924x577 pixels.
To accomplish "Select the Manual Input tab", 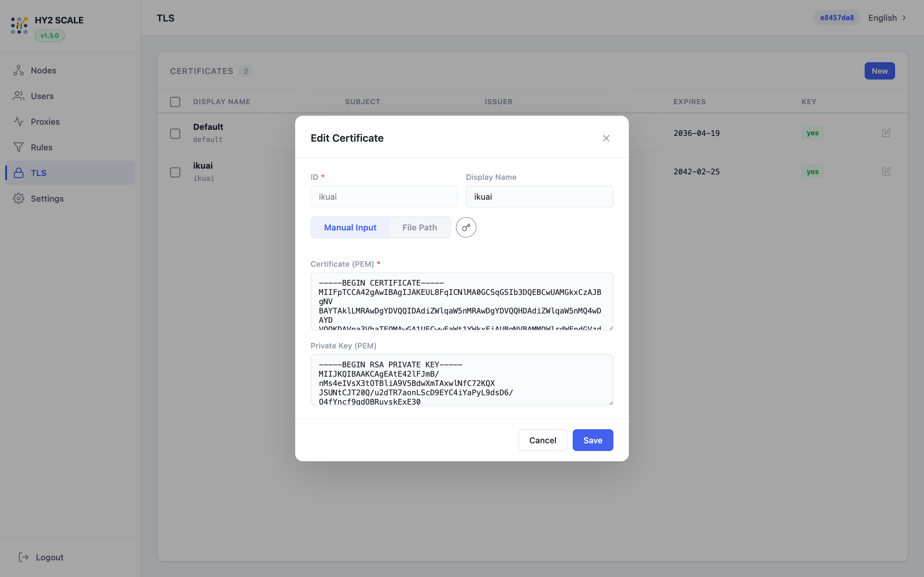I will [350, 228].
